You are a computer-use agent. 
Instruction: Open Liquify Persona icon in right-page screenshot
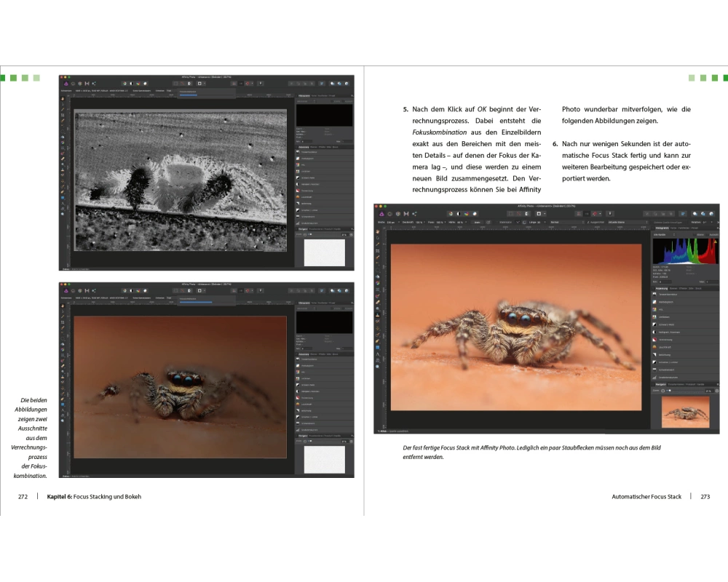[389, 213]
